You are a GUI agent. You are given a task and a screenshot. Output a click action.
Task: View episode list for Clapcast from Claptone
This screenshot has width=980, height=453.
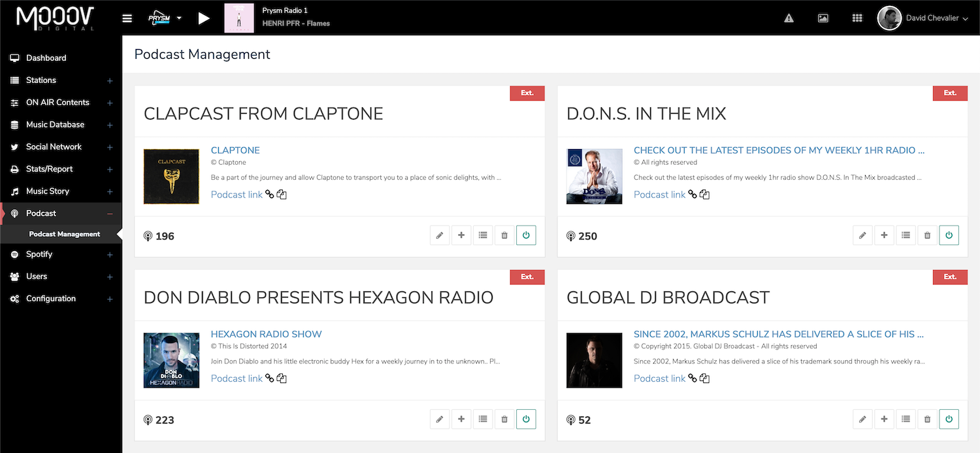coord(483,235)
